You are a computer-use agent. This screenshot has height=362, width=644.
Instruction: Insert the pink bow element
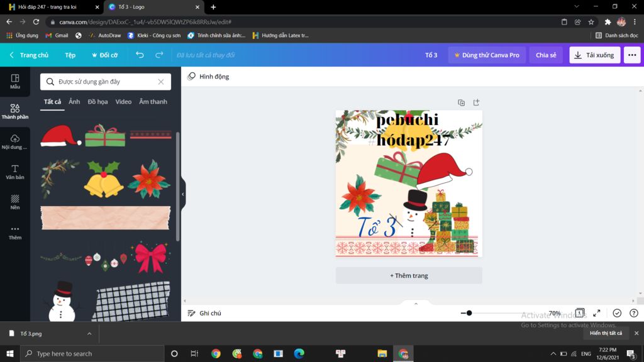[x=150, y=258]
